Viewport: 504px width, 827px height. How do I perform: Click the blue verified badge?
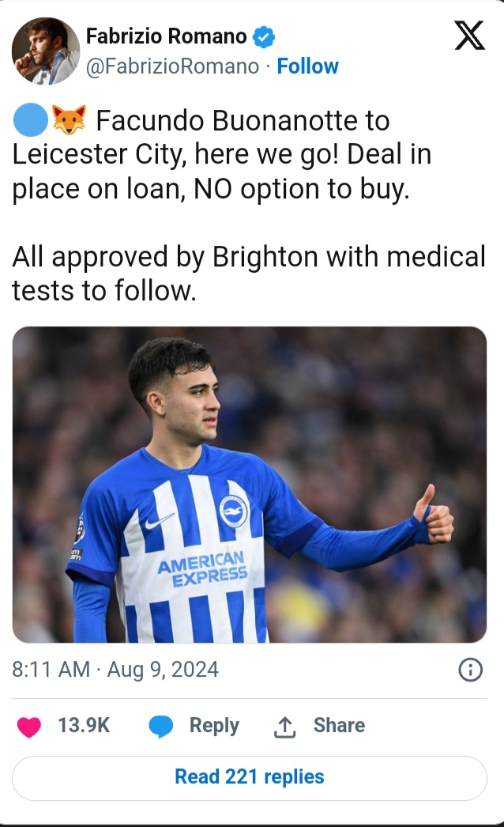tap(263, 36)
